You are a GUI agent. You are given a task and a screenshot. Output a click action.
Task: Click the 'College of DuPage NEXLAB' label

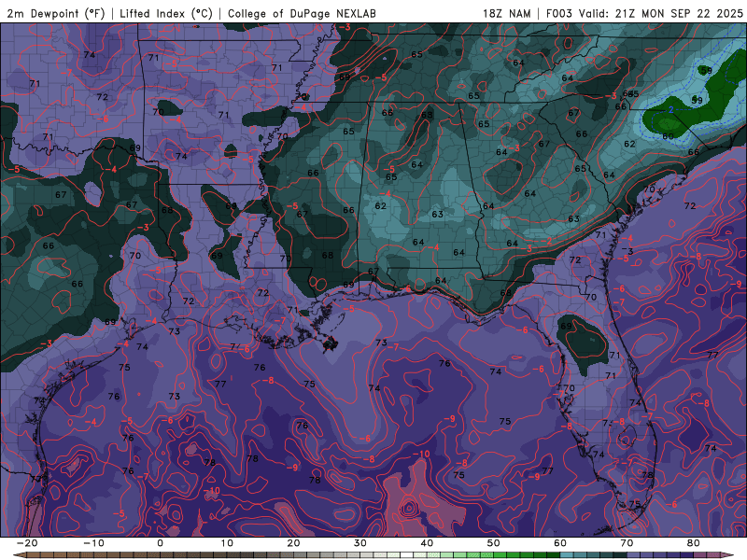(x=302, y=14)
